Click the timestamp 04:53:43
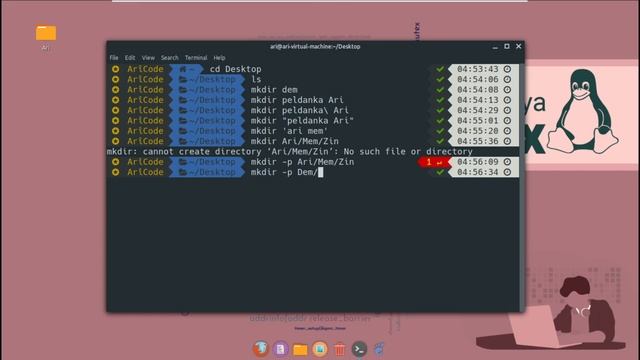This screenshot has width=640, height=360. tap(478, 69)
